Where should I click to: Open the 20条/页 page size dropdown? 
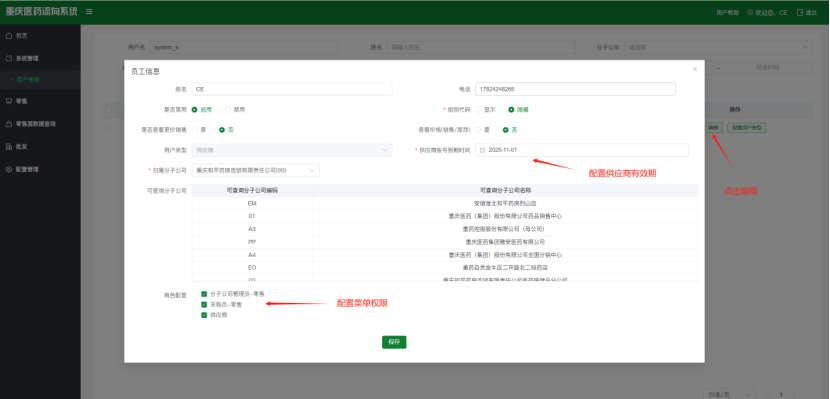(728, 395)
